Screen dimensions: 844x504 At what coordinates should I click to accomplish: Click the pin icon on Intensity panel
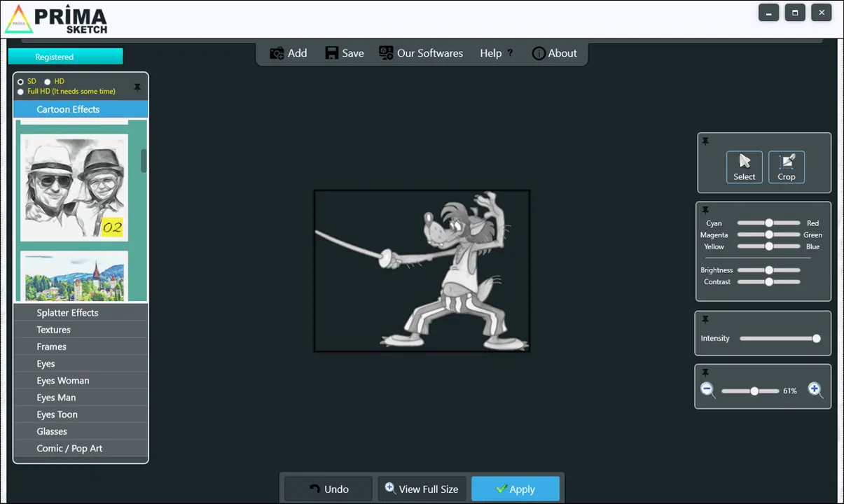tap(705, 319)
